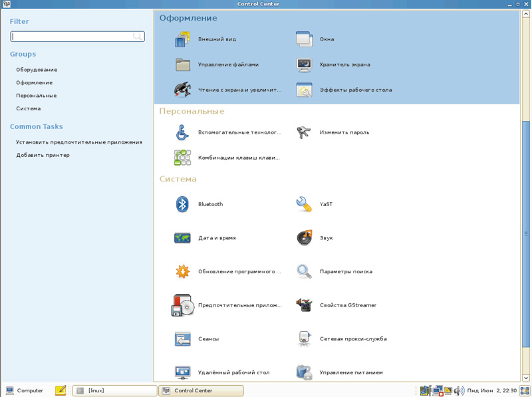Click the scrollbar down arrow
532x397 pixels.
coord(525,378)
